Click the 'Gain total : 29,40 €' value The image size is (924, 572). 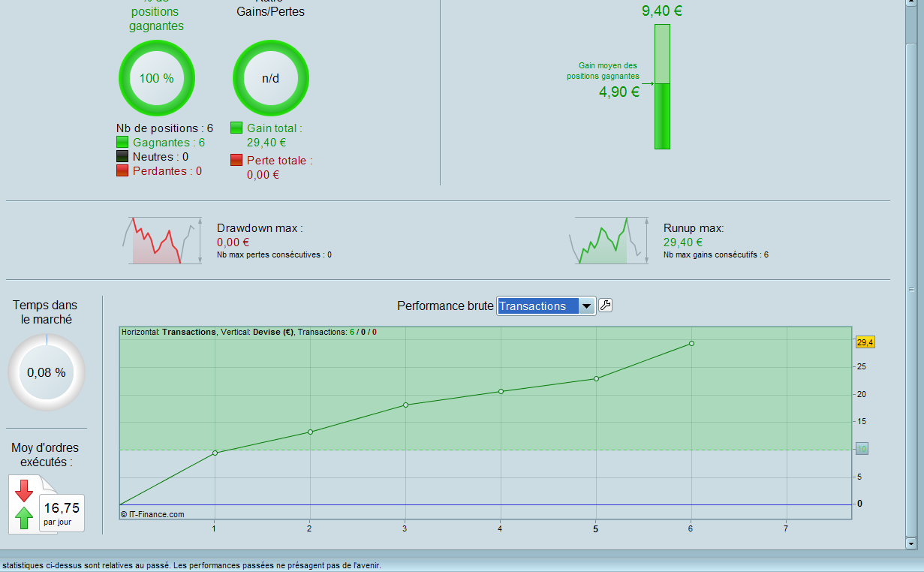(266, 143)
